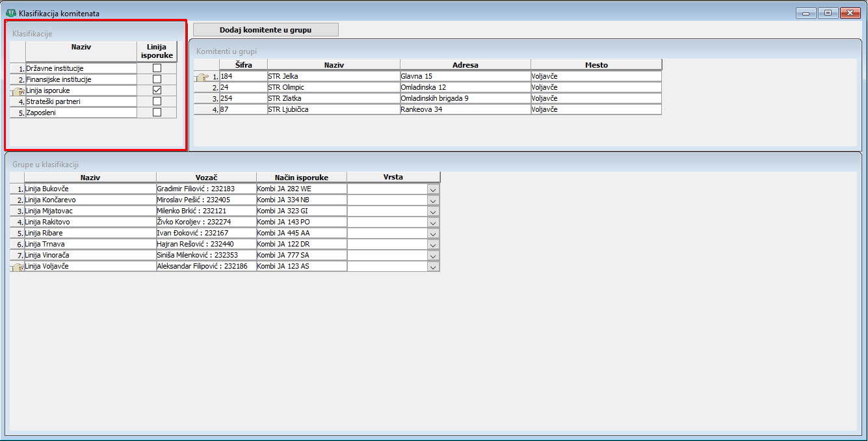
Task: Click the hand pointer beside Linija Voljavče row
Action: [x=18, y=267]
